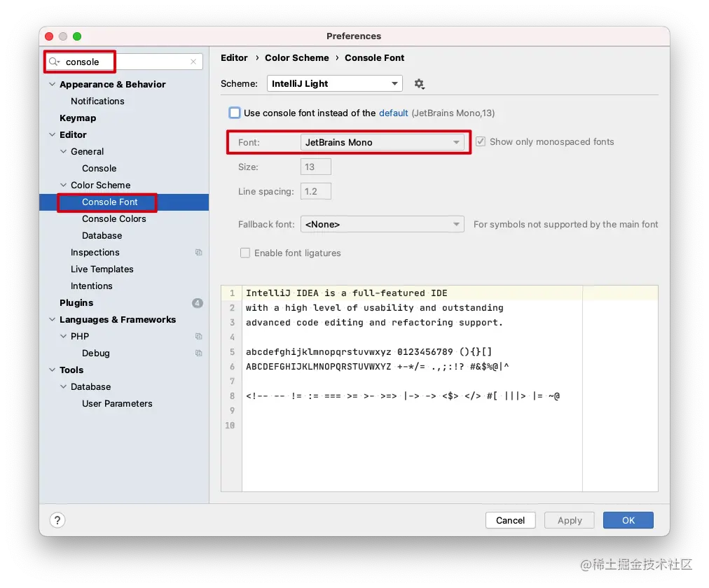Open the Fallback font dropdown
This screenshot has width=709, height=588.
382,225
